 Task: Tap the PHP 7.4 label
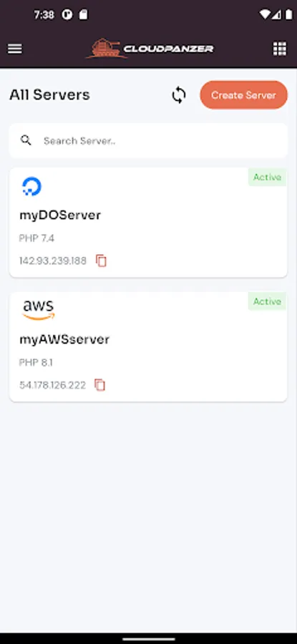pyautogui.click(x=36, y=238)
